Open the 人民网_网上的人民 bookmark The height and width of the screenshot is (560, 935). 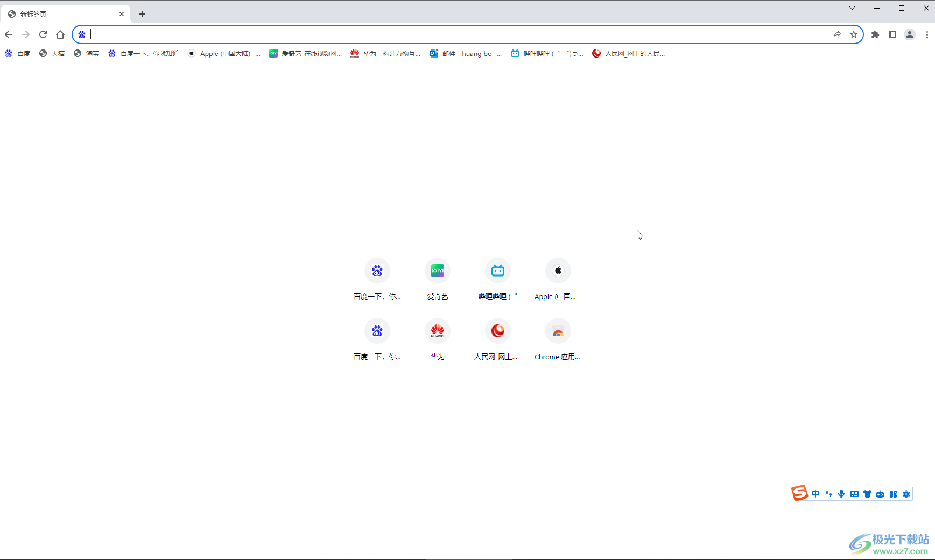pyautogui.click(x=628, y=53)
